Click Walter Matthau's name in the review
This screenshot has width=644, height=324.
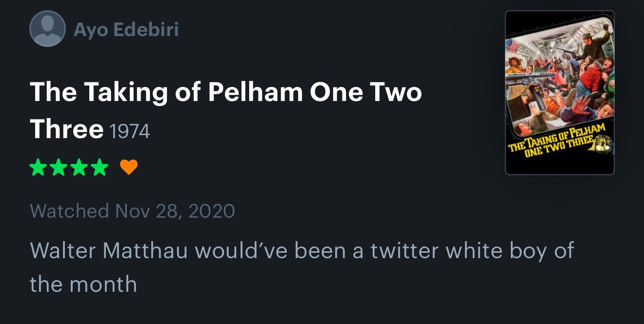click(109, 250)
